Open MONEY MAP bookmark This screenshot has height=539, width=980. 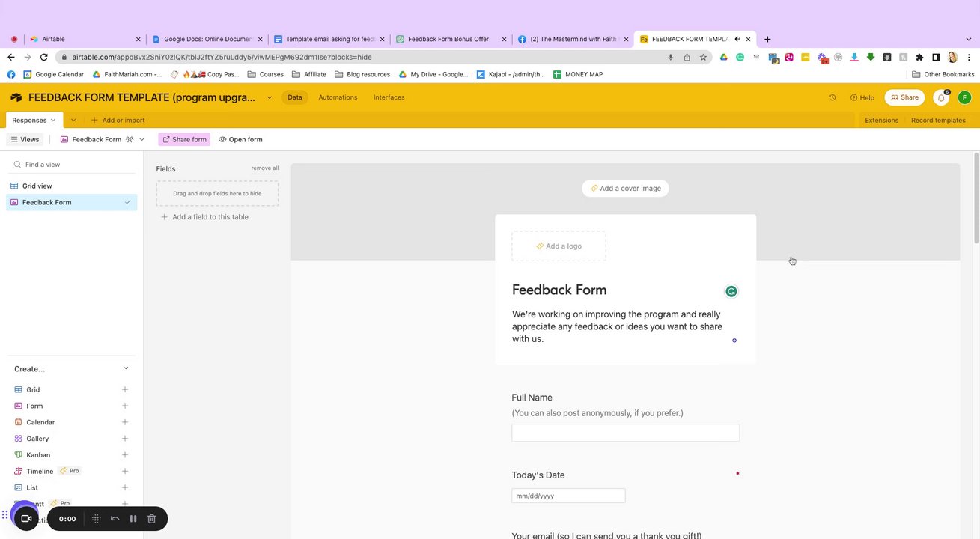click(578, 74)
